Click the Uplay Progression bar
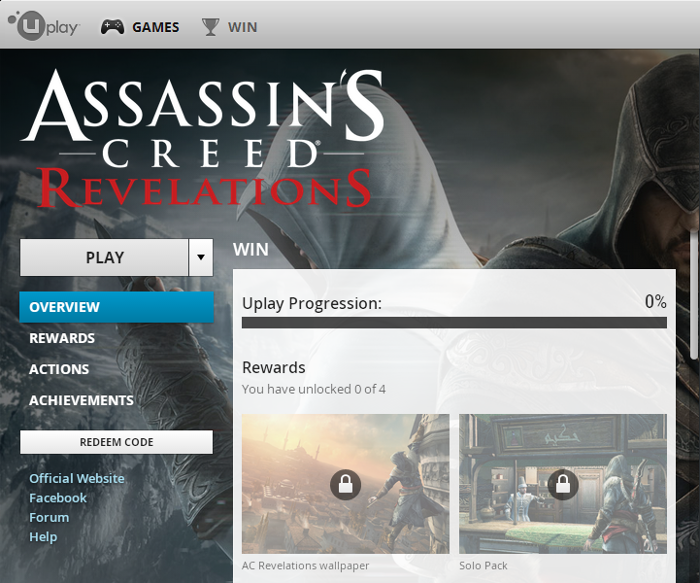This screenshot has height=583, width=700. tap(454, 323)
